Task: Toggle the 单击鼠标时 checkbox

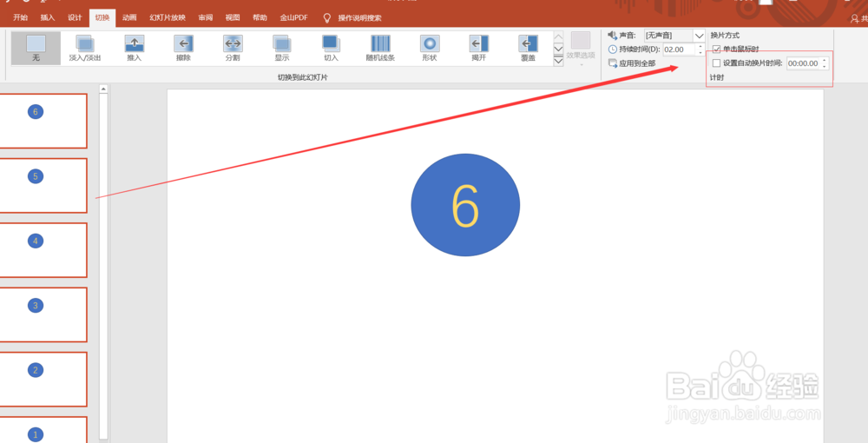Action: point(717,50)
